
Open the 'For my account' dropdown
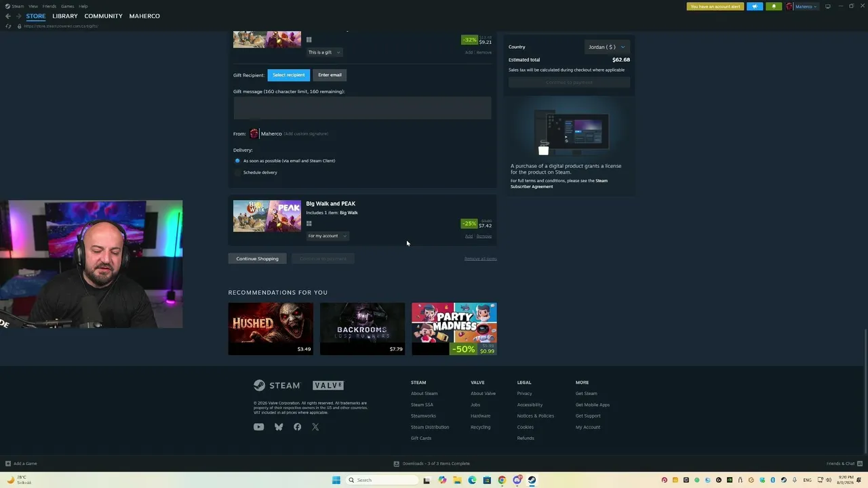(328, 236)
